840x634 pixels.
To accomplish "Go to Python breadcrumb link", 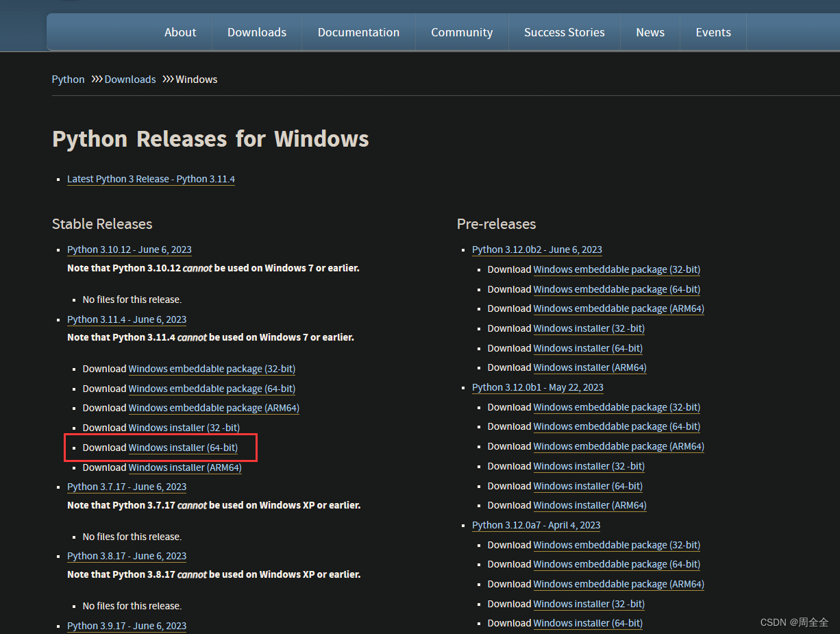I will 69,80.
